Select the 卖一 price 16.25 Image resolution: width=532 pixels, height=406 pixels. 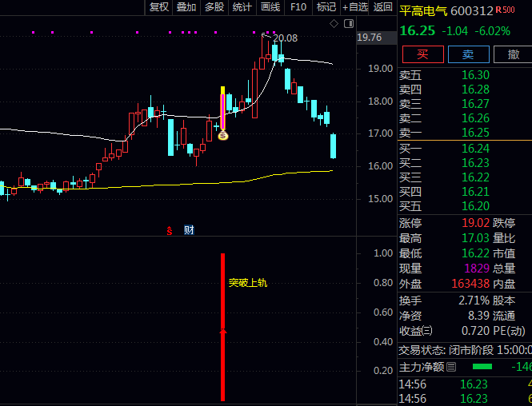[x=476, y=133]
